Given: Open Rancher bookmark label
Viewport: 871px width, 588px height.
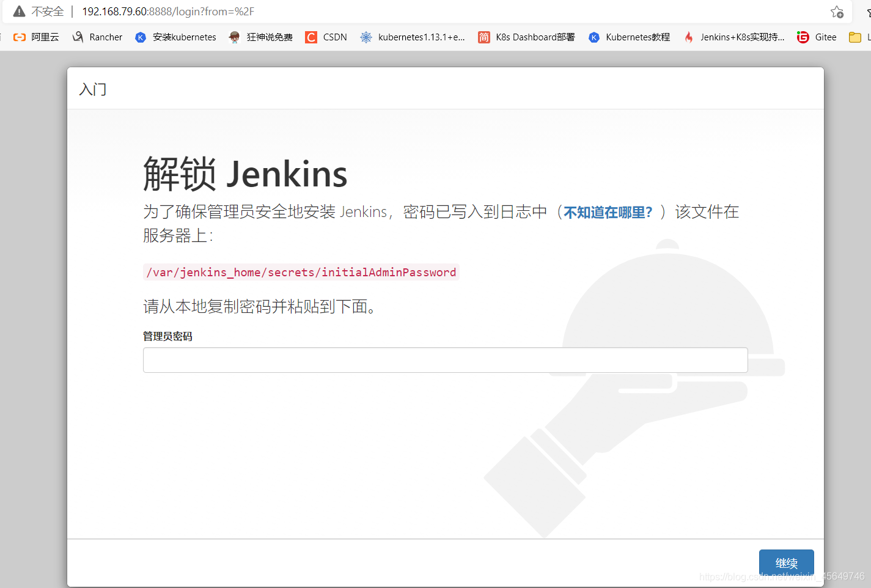Looking at the screenshot, I should click(x=106, y=37).
